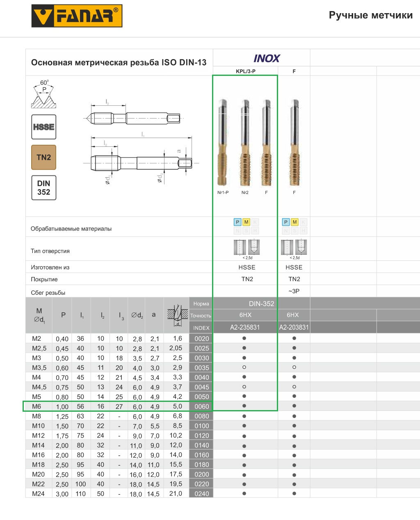Image resolution: width=420 pixels, height=520 pixels.
Task: Click the INOX series logo
Action: [x=267, y=59]
